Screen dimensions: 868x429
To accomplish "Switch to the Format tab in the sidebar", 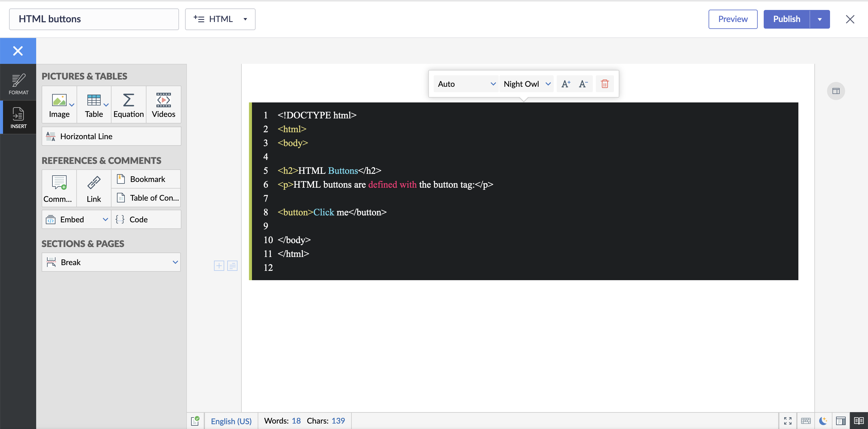I will click(x=18, y=83).
